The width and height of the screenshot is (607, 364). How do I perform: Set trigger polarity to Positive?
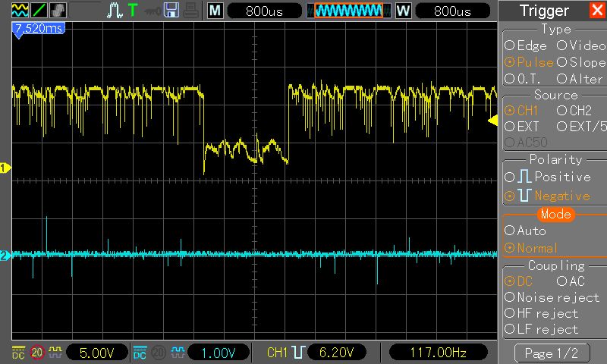(x=548, y=177)
